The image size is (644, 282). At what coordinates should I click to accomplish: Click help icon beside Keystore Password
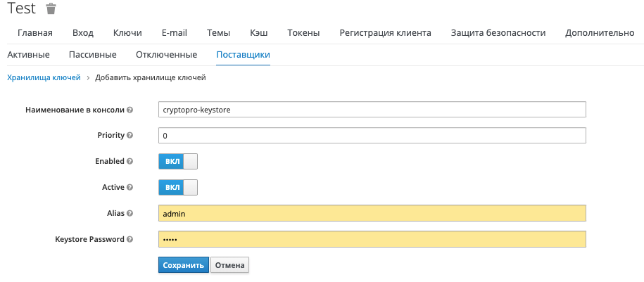[x=130, y=239]
